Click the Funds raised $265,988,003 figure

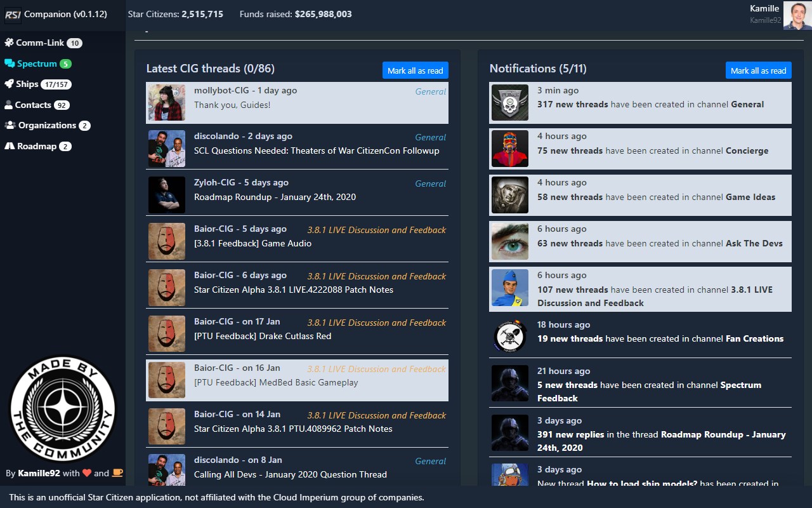pyautogui.click(x=324, y=14)
